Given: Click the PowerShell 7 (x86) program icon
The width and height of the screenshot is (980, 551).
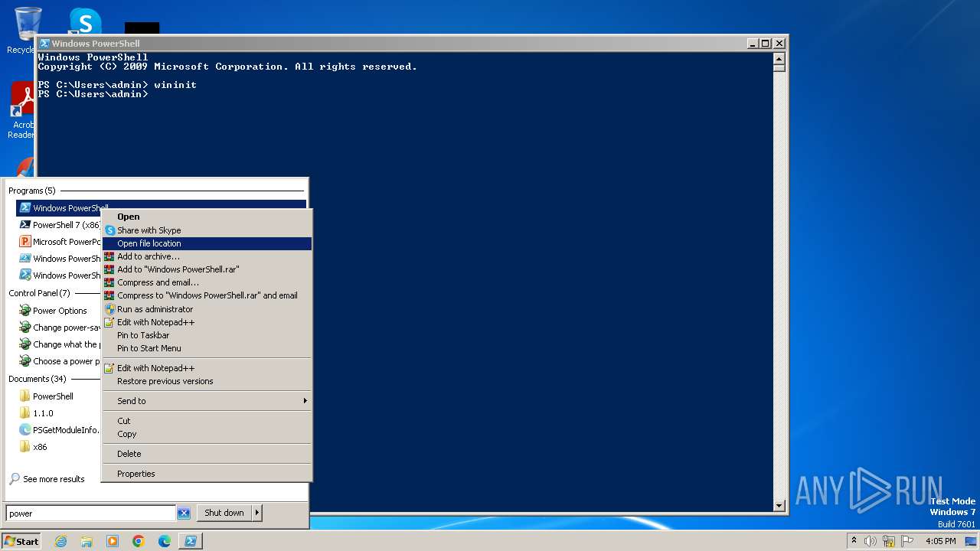Looking at the screenshot, I should click(x=25, y=225).
